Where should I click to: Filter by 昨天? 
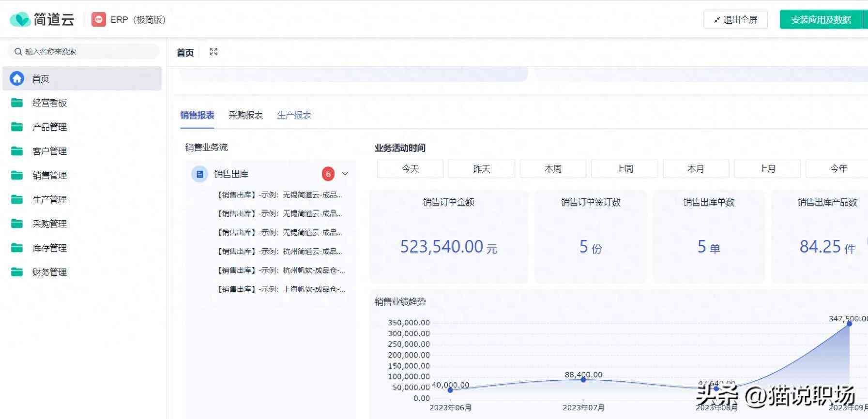pos(482,169)
